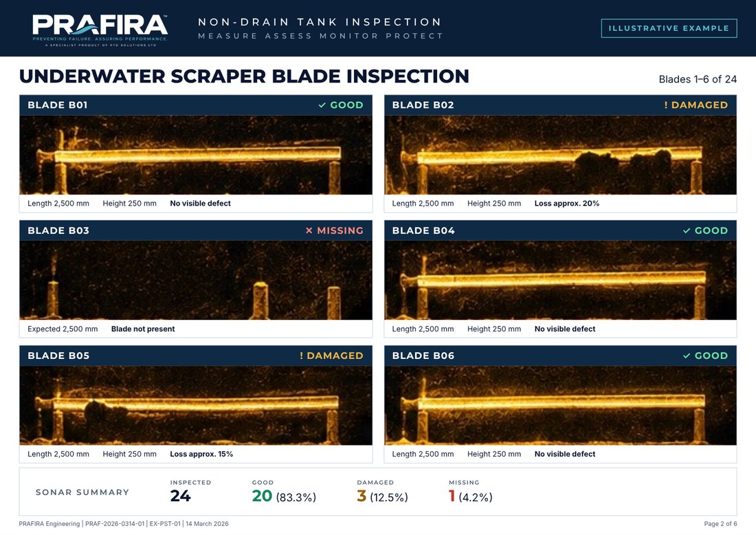Screen dimensions: 756x535
Task: Click the MISSING count 1 (4.2%)
Action: point(471,496)
